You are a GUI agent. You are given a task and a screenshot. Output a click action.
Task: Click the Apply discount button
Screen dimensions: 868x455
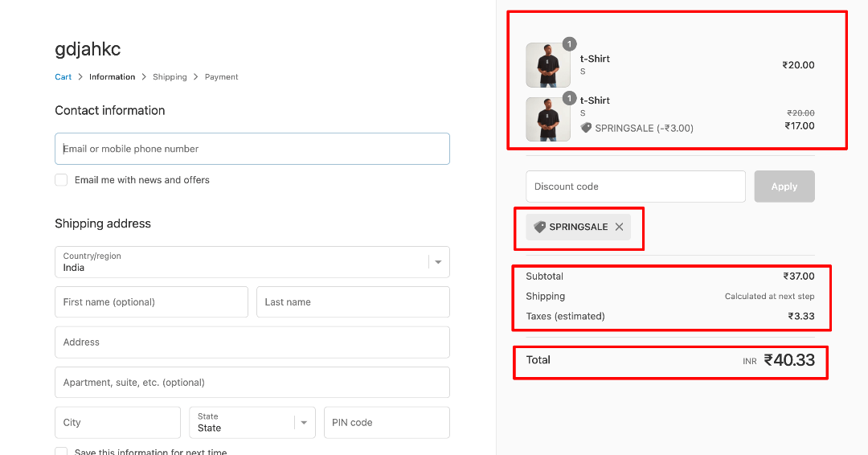(x=784, y=187)
